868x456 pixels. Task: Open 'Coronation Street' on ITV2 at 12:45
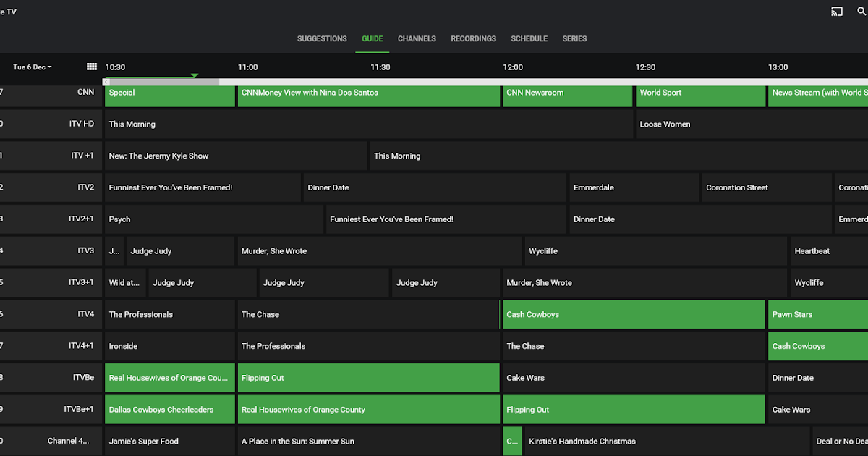click(x=767, y=187)
